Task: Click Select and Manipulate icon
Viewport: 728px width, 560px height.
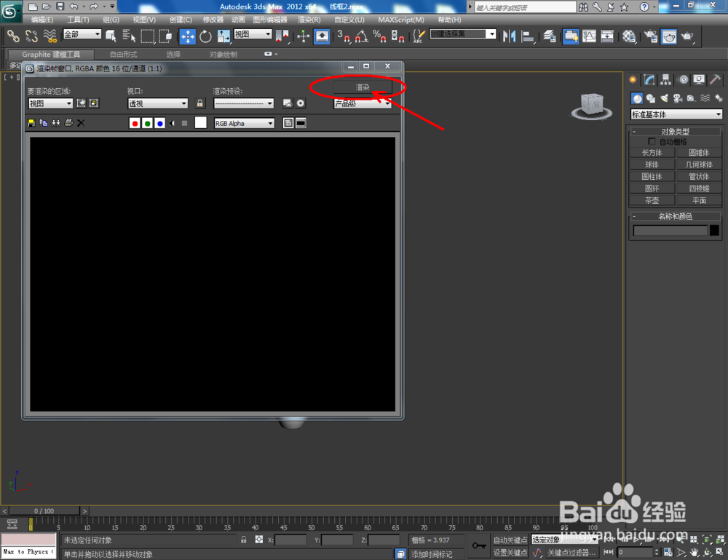Action: pos(303,36)
